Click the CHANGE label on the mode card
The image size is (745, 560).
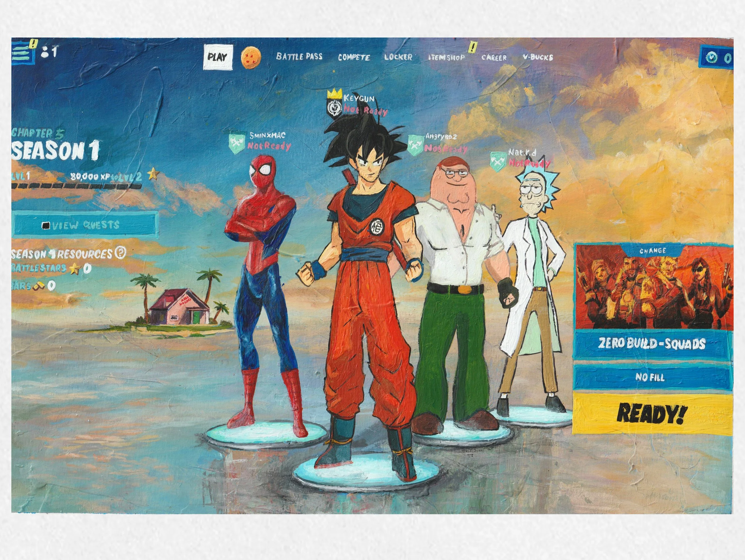[653, 251]
